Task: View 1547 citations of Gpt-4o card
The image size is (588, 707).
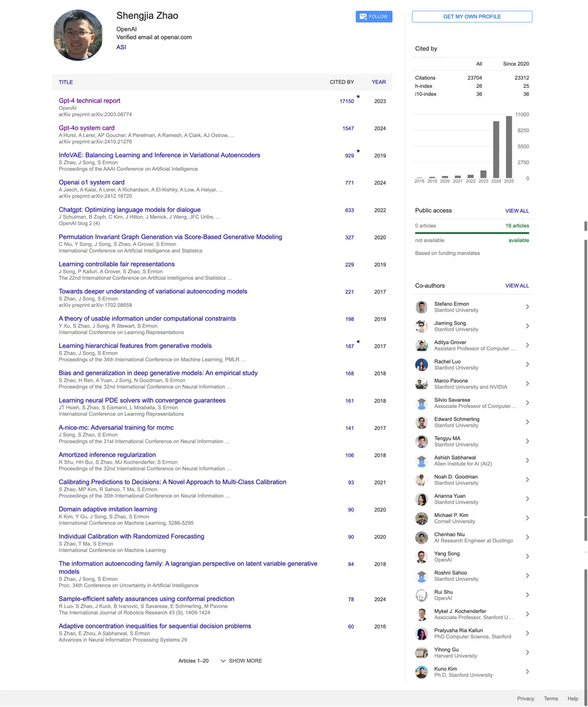Action: (348, 129)
